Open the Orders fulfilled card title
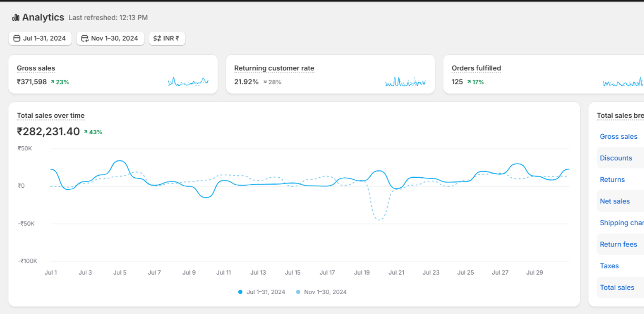644x314 pixels. coord(476,68)
